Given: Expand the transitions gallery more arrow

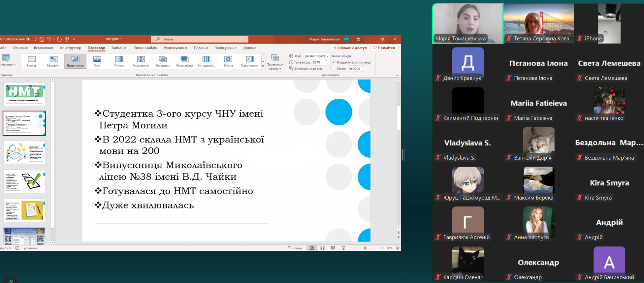Looking at the screenshot, I should (x=263, y=67).
